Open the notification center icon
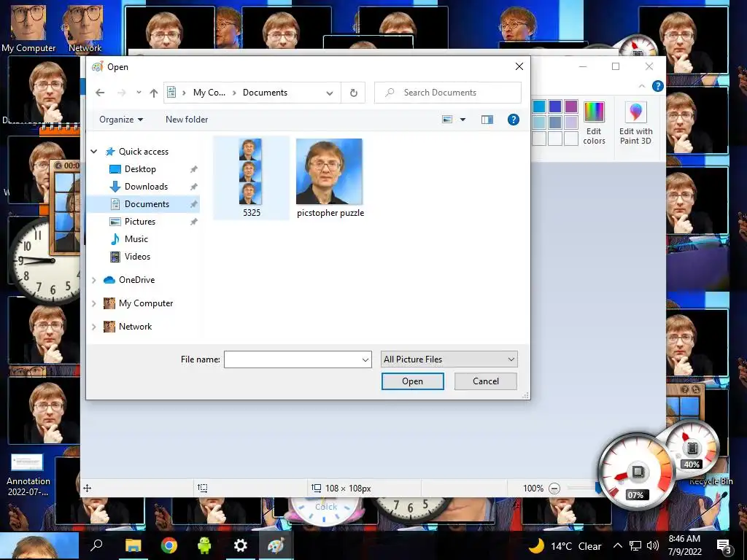 pyautogui.click(x=724, y=547)
